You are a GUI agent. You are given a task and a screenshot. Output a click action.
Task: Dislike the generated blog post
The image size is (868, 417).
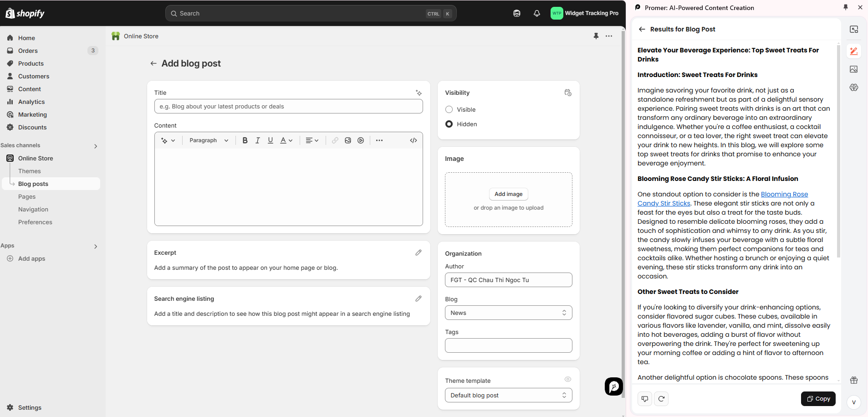(645, 399)
